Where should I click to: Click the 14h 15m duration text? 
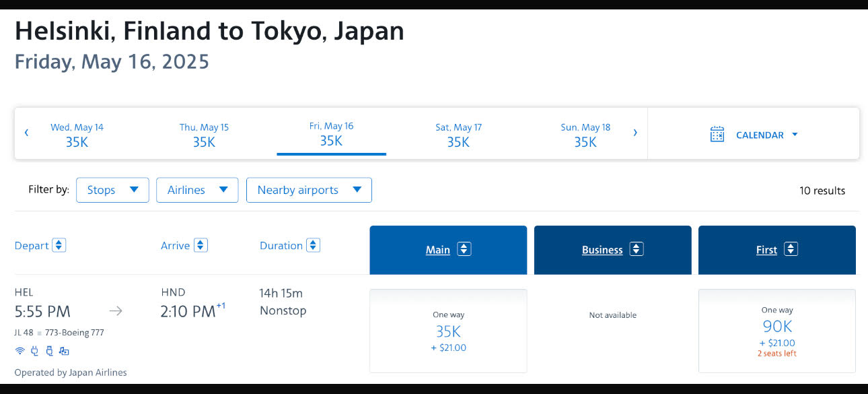[281, 293]
